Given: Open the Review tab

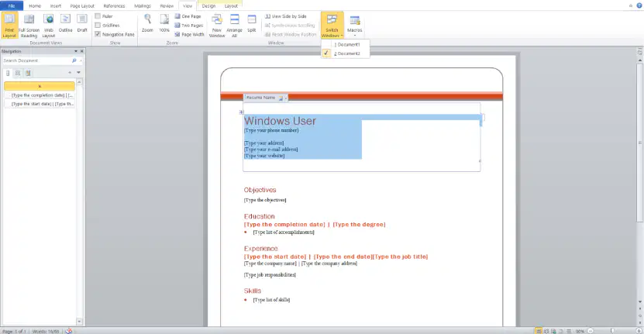Looking at the screenshot, I should (x=167, y=5).
